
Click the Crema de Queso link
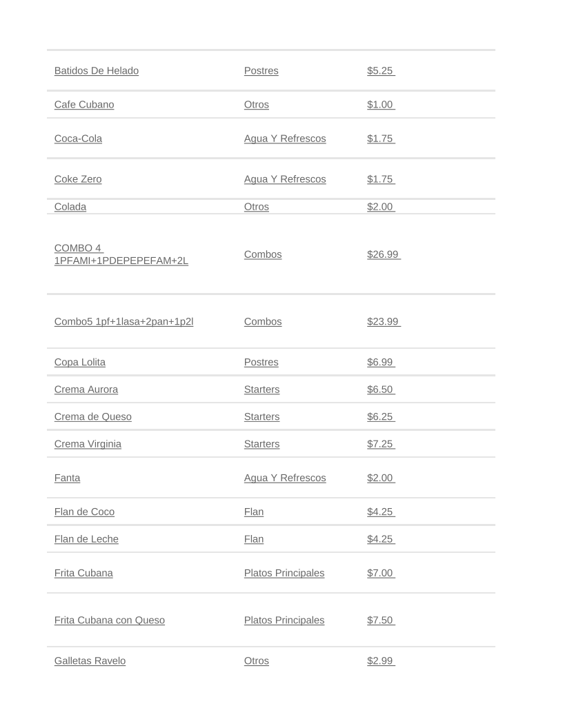tap(92, 417)
